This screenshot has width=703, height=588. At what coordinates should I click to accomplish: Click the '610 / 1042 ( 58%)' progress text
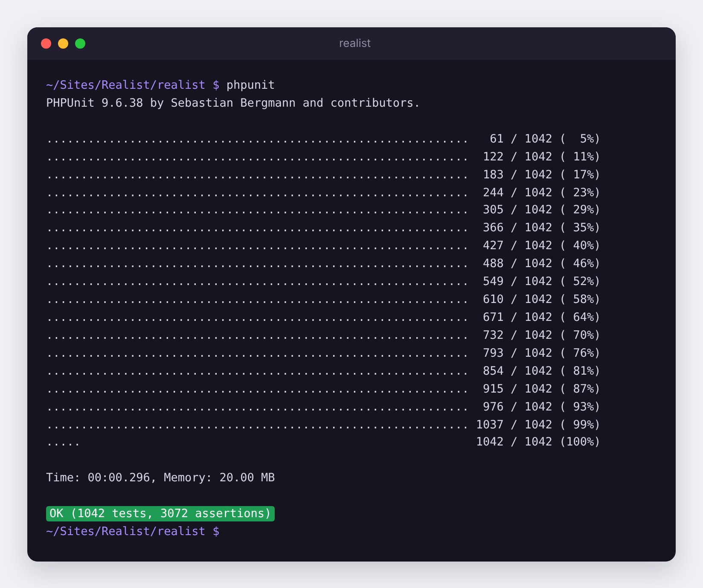(x=541, y=299)
